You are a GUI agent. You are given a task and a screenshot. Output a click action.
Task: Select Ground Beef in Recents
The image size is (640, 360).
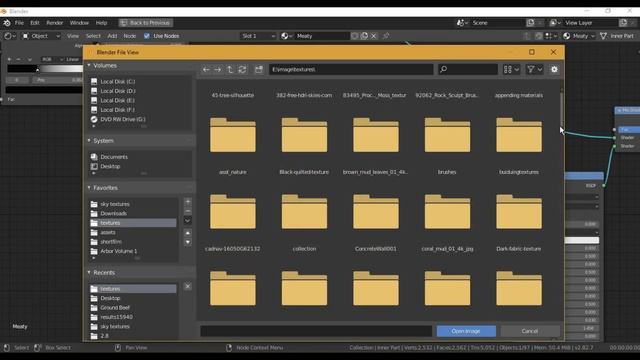click(x=115, y=308)
